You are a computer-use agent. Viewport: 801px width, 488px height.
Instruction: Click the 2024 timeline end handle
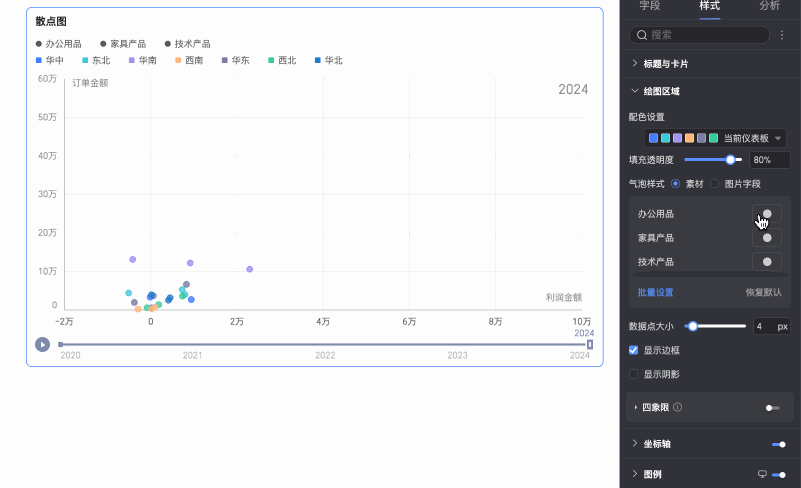pos(590,344)
